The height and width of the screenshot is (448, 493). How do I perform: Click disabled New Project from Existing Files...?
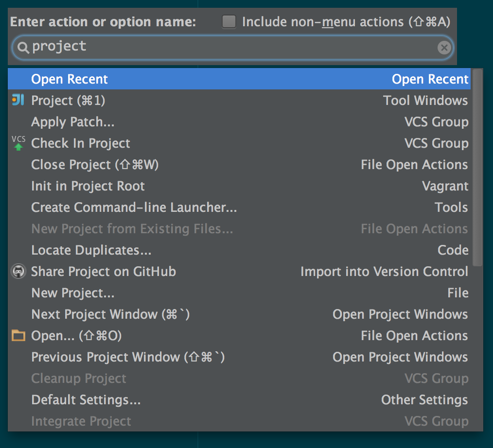[x=239, y=228]
